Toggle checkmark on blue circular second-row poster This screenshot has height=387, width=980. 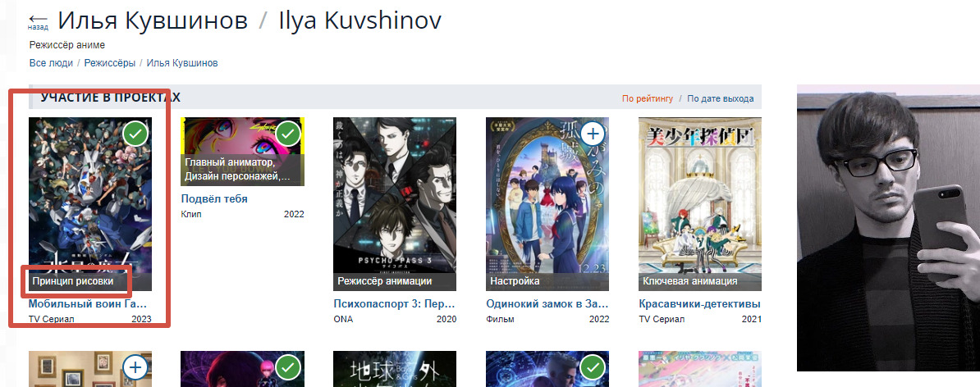593,367
